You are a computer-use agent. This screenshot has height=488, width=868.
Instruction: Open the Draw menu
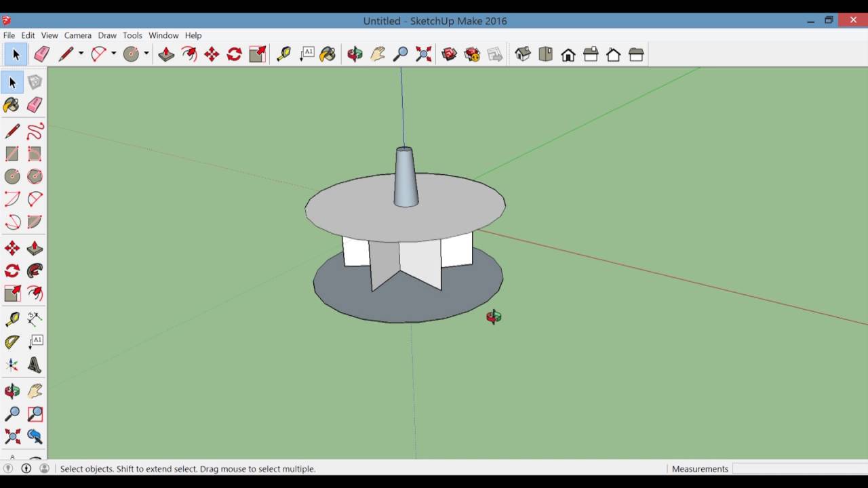click(107, 35)
